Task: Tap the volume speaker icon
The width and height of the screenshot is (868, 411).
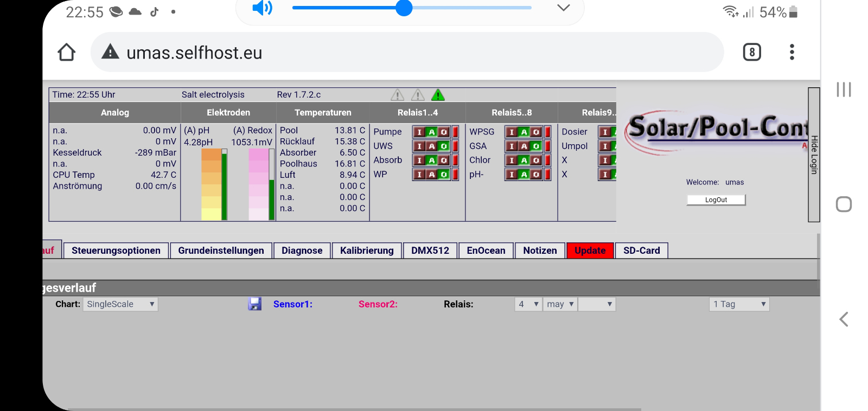Action: pyautogui.click(x=263, y=8)
